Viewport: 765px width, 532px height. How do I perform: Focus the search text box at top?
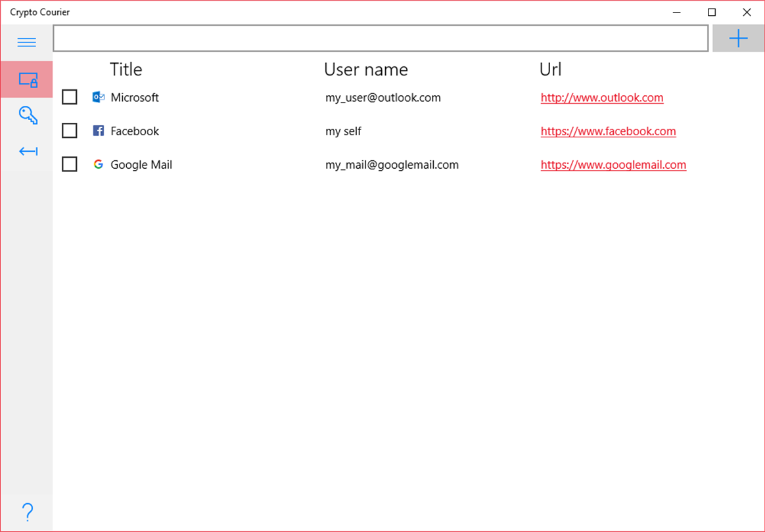coord(381,38)
